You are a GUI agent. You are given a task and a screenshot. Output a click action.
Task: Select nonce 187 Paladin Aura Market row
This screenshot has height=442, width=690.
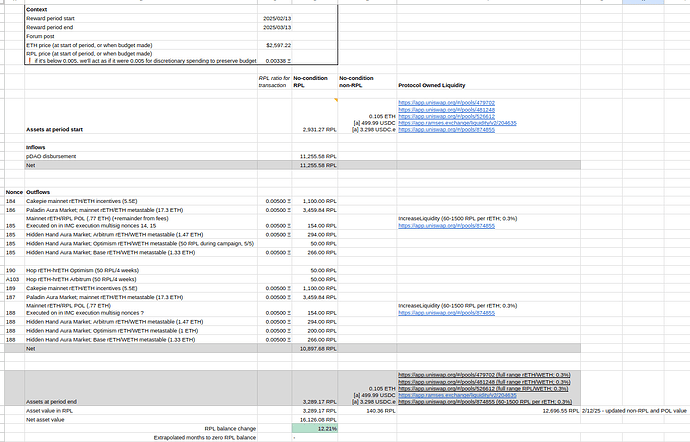point(141,297)
